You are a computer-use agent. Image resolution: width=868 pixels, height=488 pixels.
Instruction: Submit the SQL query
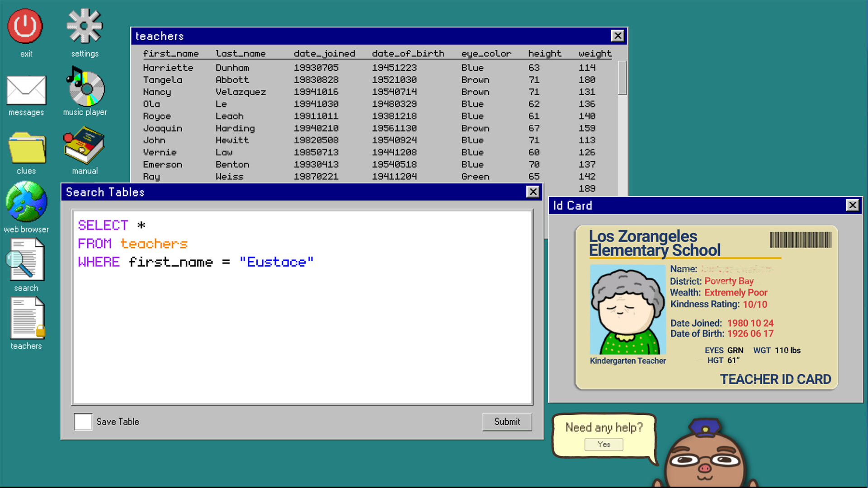pos(506,422)
